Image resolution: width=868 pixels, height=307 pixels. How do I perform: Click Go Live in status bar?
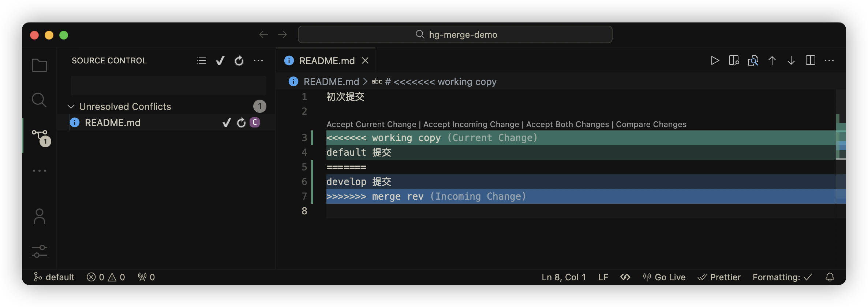(665, 277)
